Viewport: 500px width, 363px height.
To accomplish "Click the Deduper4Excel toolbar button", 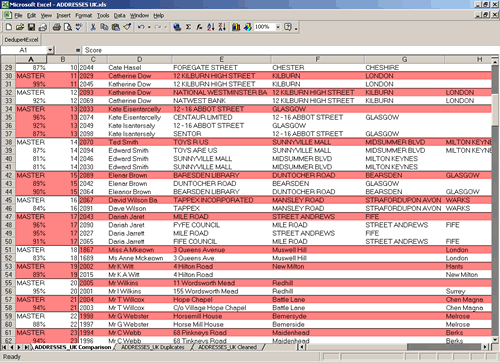I will [21, 40].
